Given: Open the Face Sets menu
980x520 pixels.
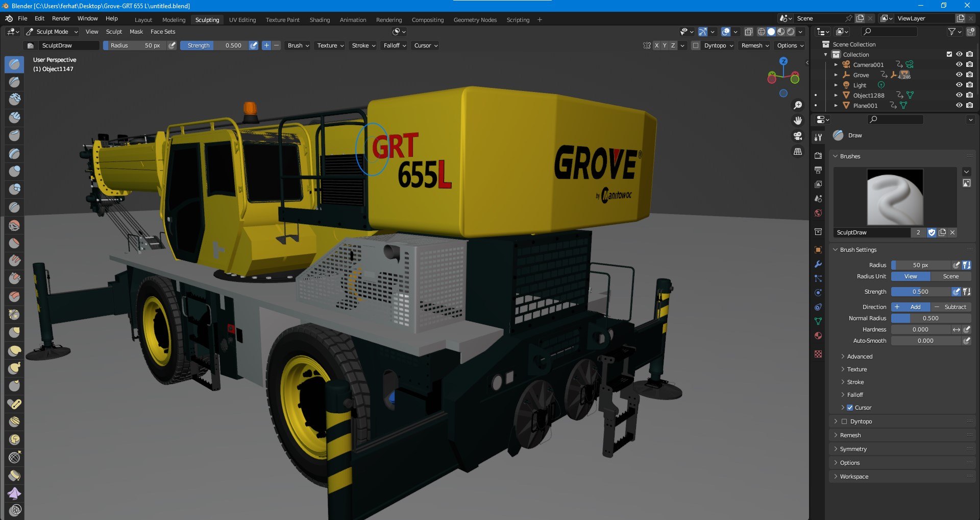Looking at the screenshot, I should (x=163, y=32).
